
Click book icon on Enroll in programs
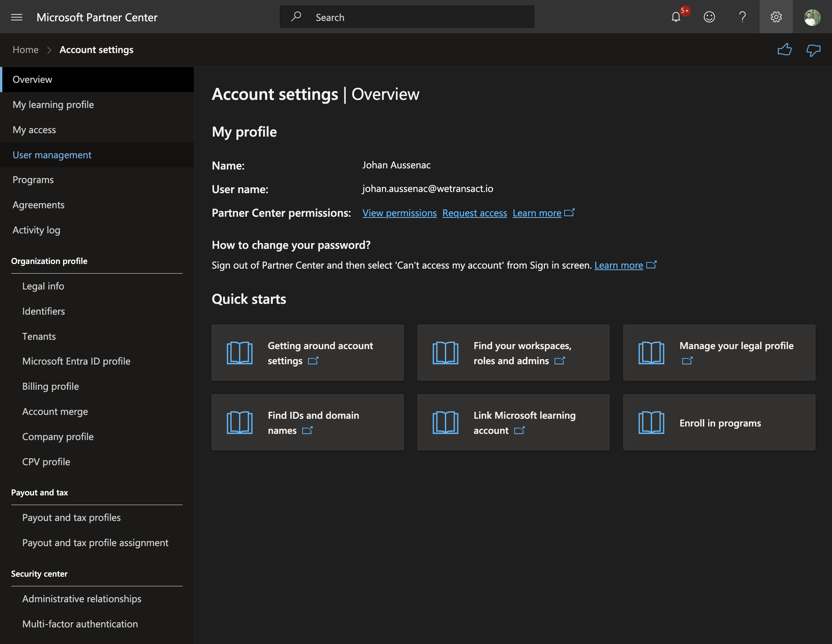click(651, 422)
